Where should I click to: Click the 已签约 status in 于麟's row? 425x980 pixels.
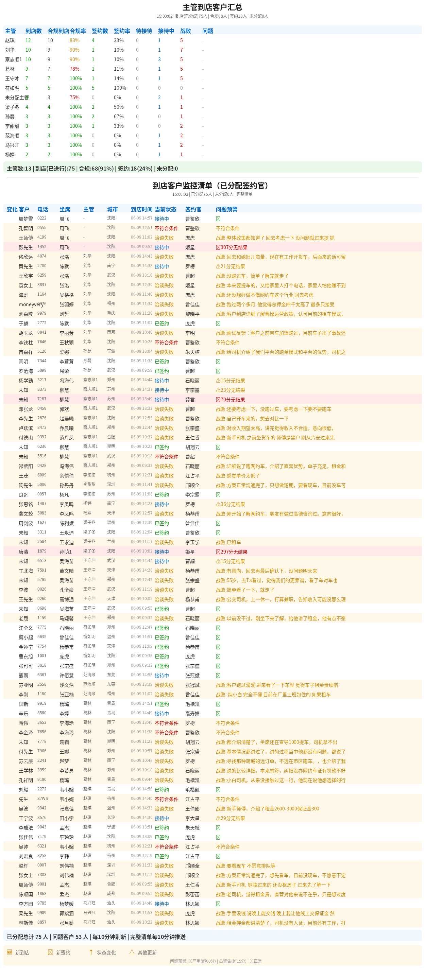coord(162,323)
